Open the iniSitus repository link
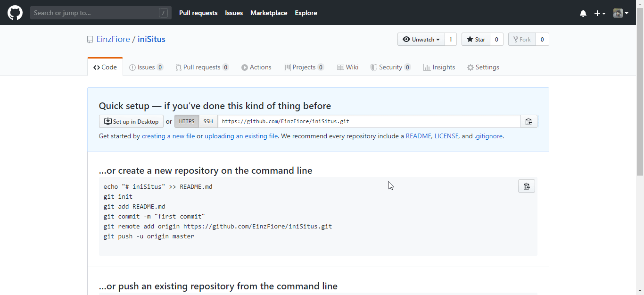Viewport: 644px width, 295px height. pyautogui.click(x=151, y=39)
